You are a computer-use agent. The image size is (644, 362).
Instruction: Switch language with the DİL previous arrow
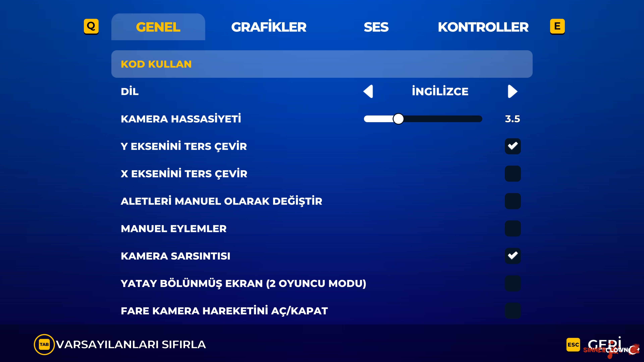(x=368, y=92)
